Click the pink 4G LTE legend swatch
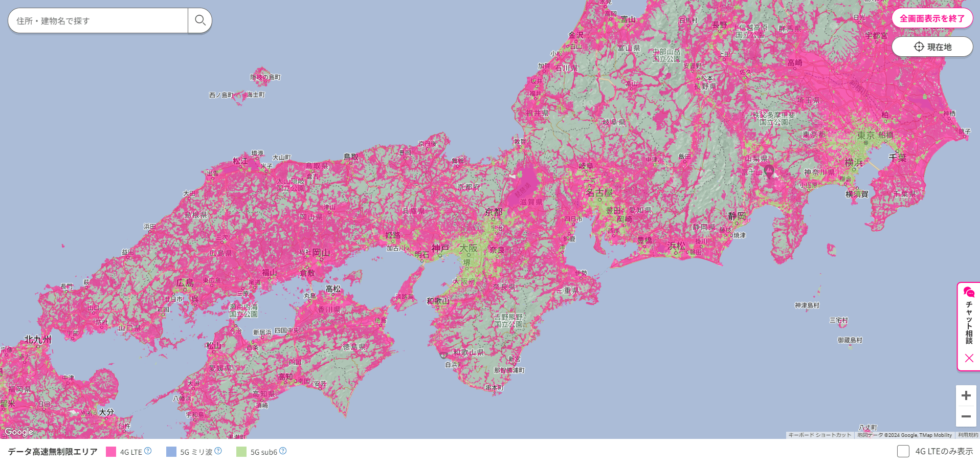The height and width of the screenshot is (465, 980). click(x=111, y=452)
